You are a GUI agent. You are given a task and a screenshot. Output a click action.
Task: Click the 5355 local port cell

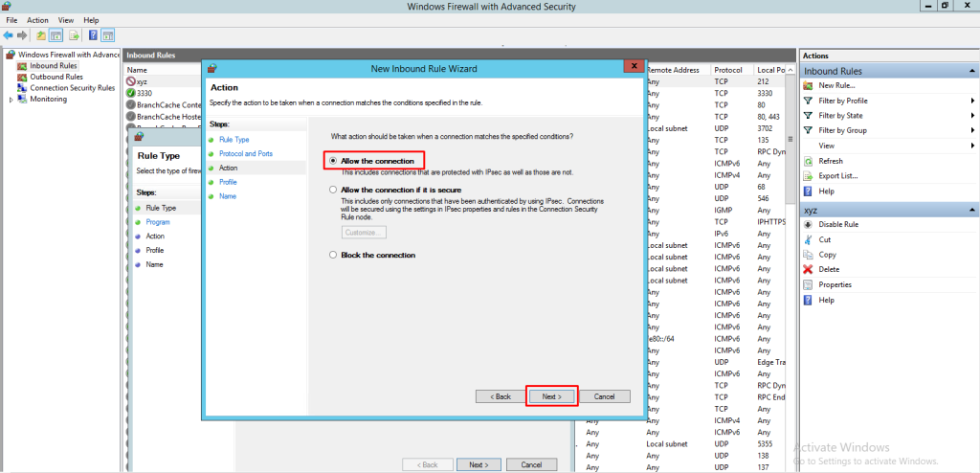[x=765, y=444]
